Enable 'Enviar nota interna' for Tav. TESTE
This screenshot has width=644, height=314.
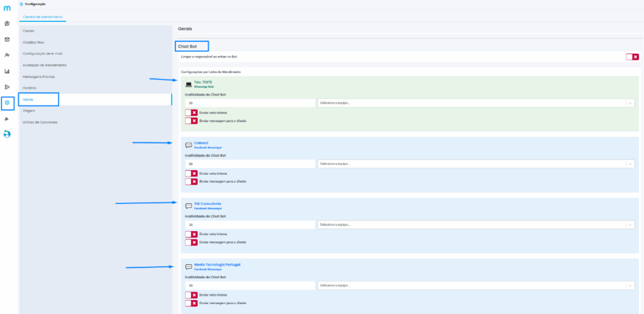point(191,112)
